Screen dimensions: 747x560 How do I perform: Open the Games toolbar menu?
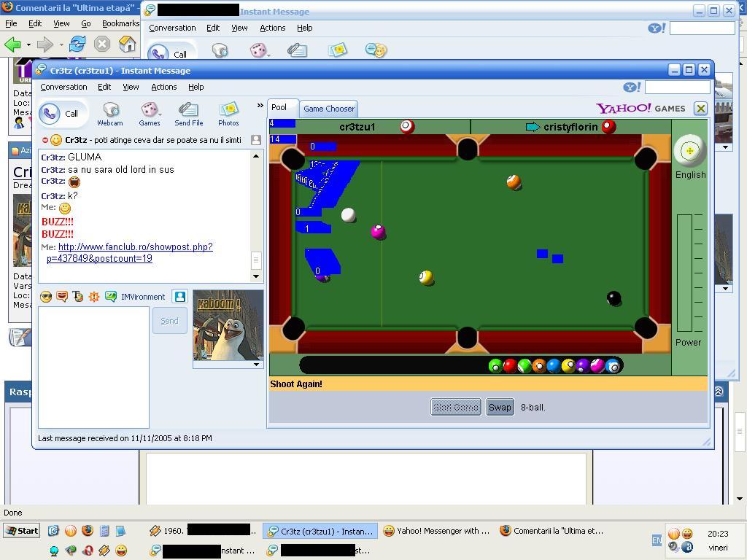[149, 114]
